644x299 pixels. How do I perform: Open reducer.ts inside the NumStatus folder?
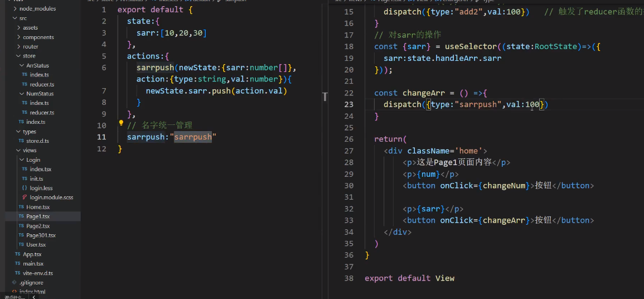[x=42, y=113]
